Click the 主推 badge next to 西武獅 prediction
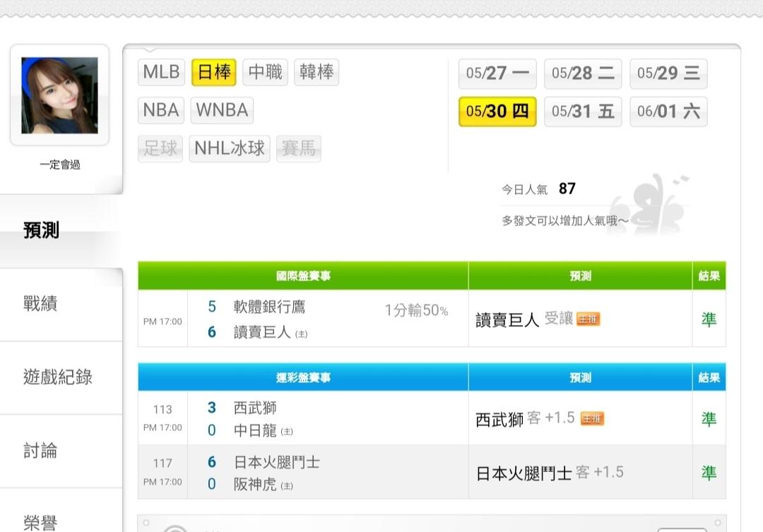 592,418
